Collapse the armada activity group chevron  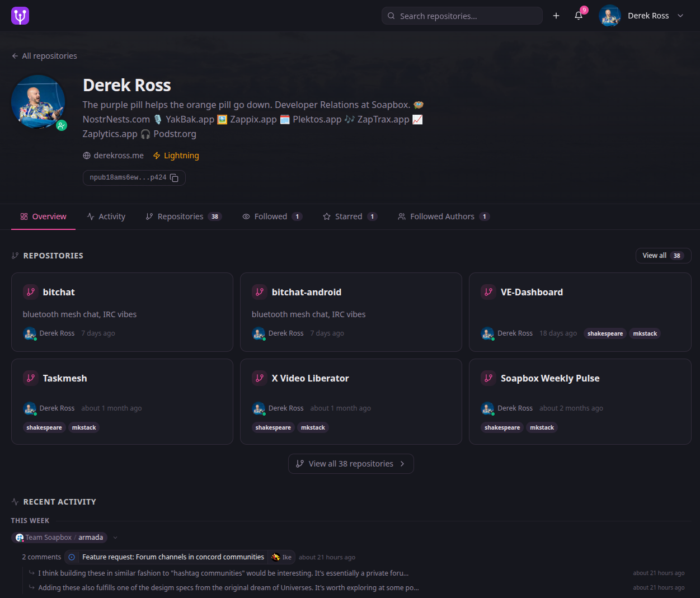coord(115,538)
